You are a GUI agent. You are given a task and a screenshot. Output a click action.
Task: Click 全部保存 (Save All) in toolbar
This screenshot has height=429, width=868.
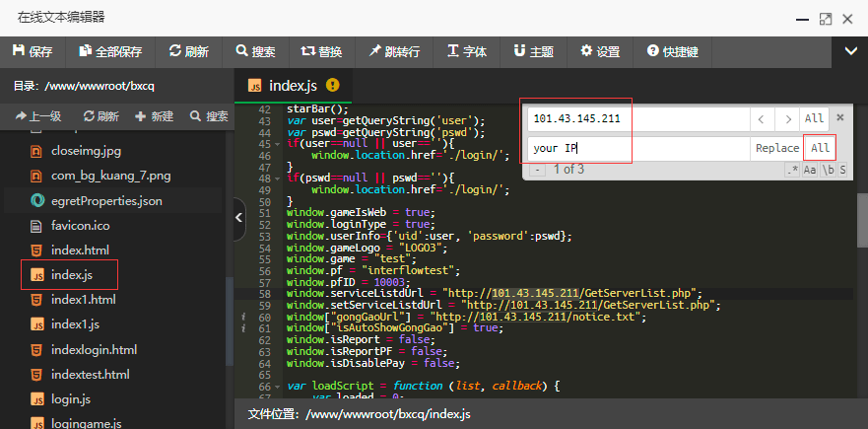click(x=110, y=51)
